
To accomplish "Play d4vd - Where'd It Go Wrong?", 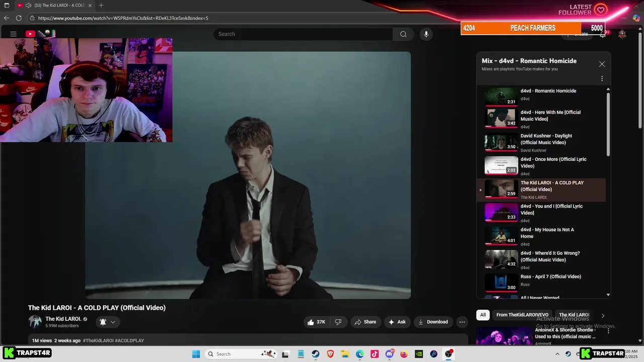I will 541,260.
